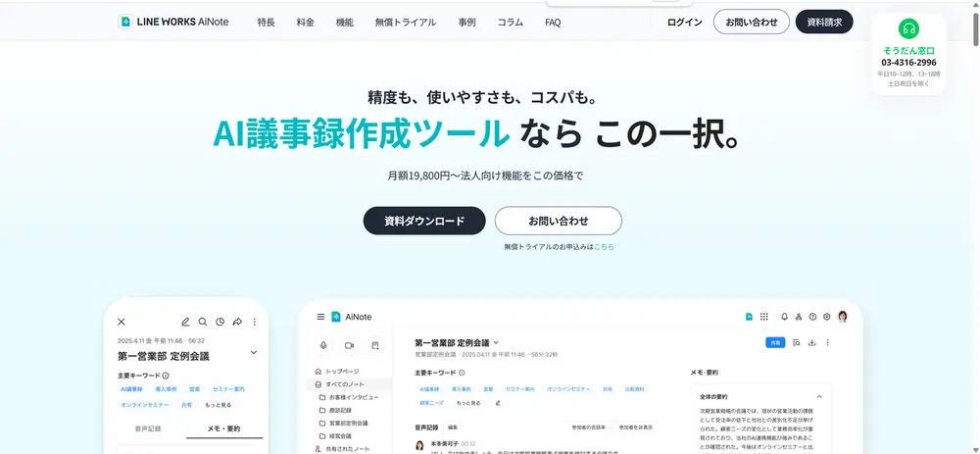Click the こちら free trial link

tap(605, 247)
